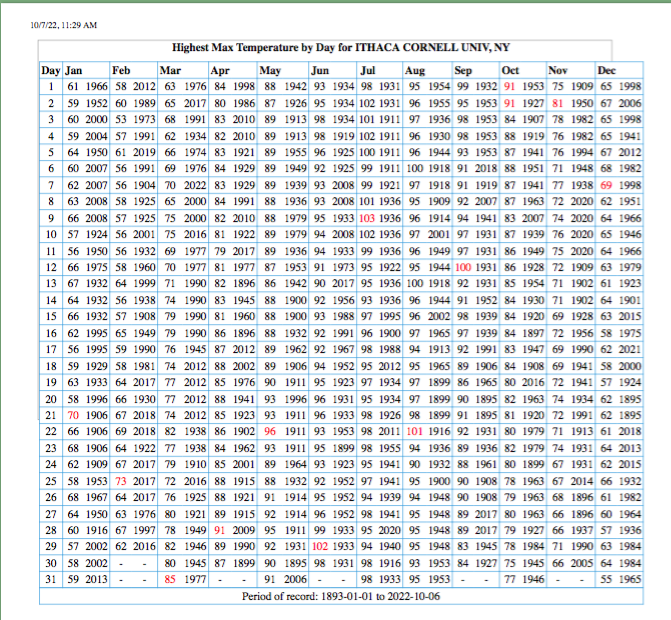Click year 2022 in Mar day 7
Viewport: 671px width, 620px height.
click(195, 186)
